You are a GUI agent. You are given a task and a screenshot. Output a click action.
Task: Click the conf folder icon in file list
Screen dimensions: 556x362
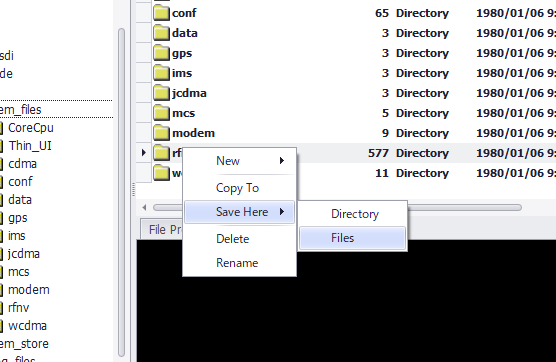tap(161, 13)
